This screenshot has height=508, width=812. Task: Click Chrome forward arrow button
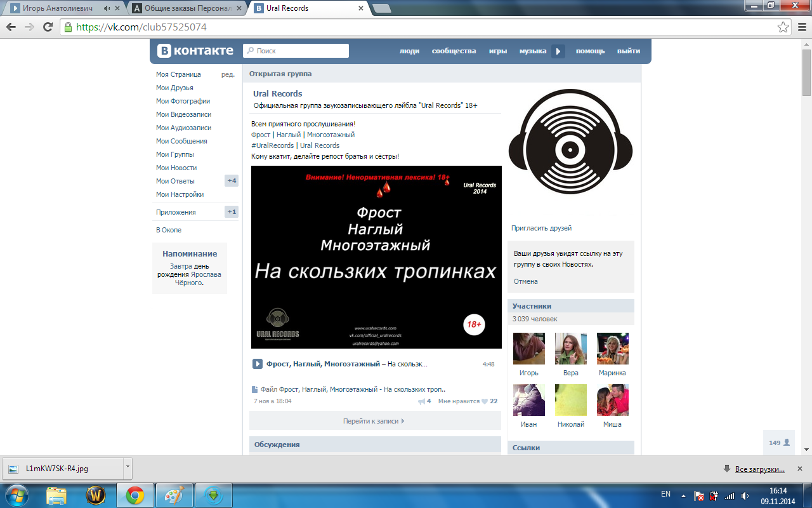(x=29, y=27)
